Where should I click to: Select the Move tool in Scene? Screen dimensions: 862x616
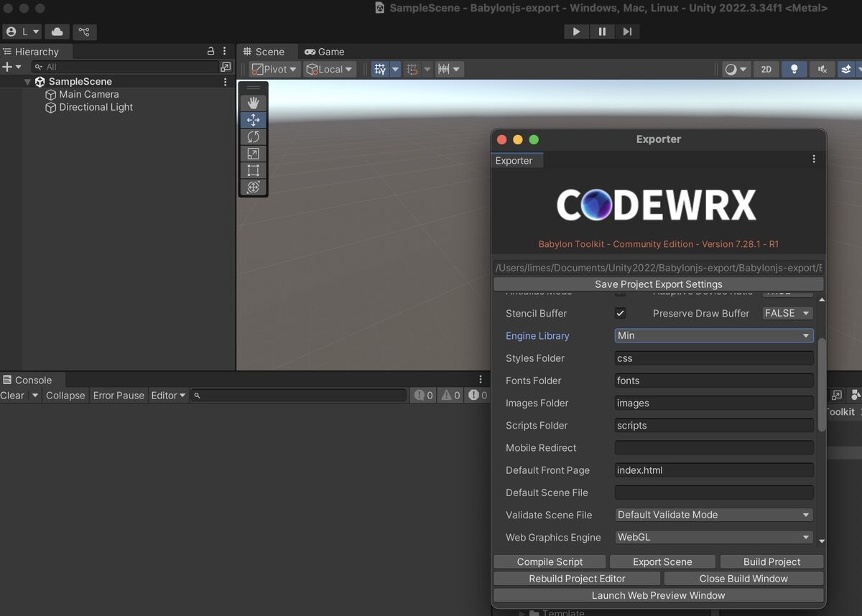point(253,120)
